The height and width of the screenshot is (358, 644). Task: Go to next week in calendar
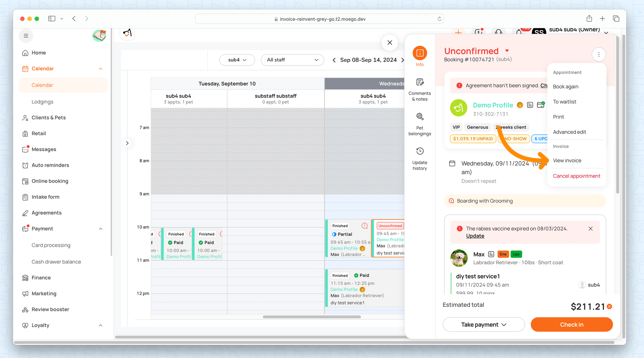click(402, 60)
